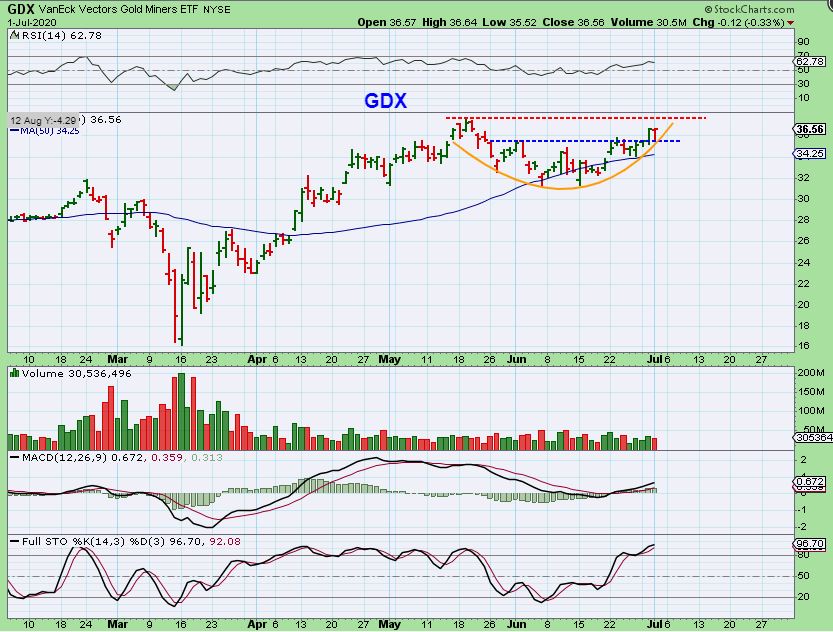
Task: Click the 1-Jul-2020 date label
Action: 32,23
